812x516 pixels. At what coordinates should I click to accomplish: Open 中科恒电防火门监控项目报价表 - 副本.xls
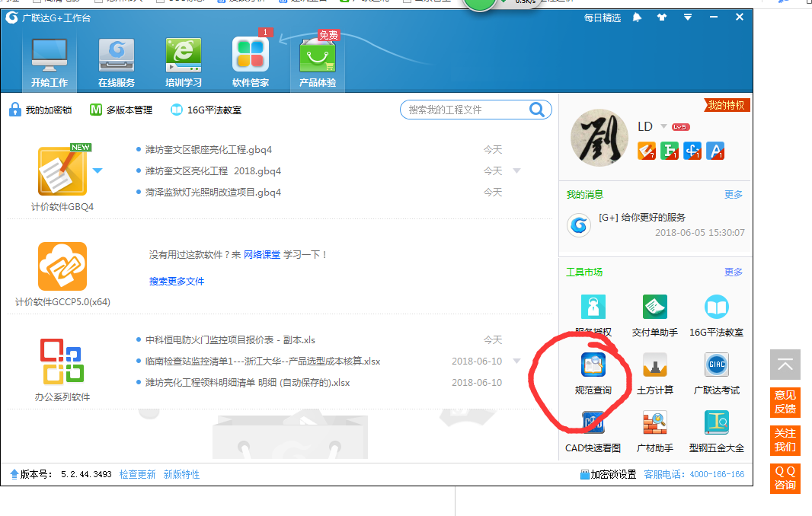tap(230, 340)
